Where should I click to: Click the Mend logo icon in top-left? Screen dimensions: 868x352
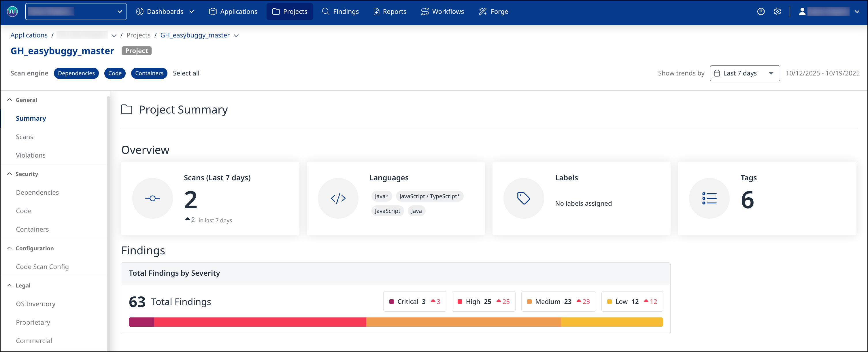[12, 12]
